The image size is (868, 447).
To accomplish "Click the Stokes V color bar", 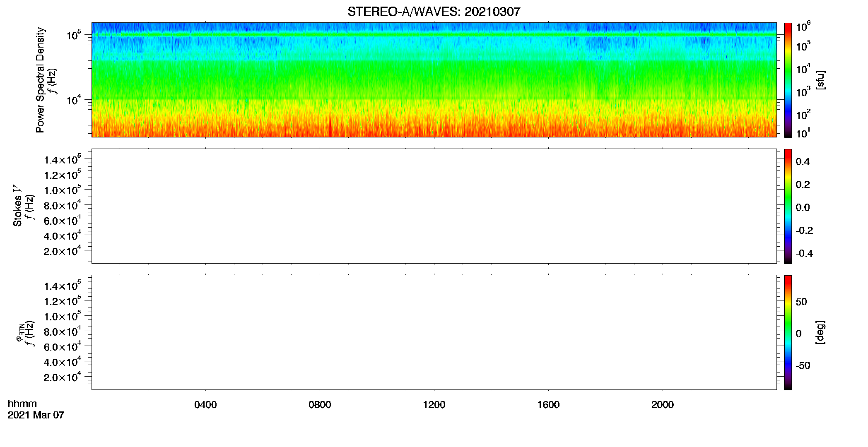I will click(x=788, y=206).
